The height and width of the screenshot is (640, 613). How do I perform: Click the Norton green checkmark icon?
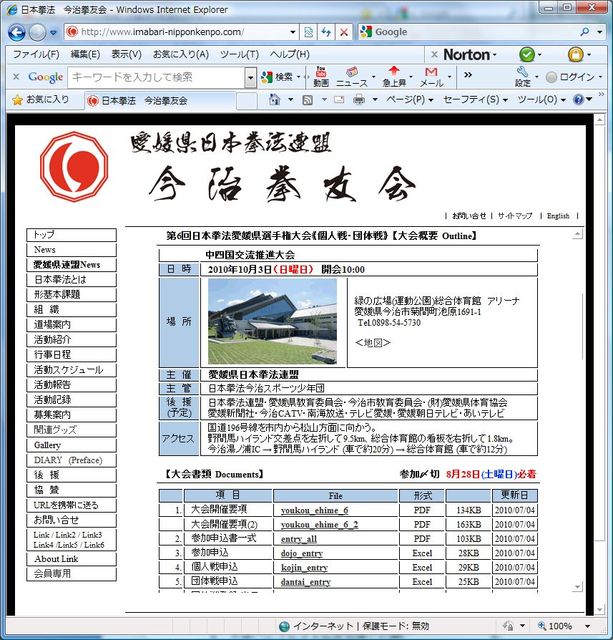pos(526,54)
